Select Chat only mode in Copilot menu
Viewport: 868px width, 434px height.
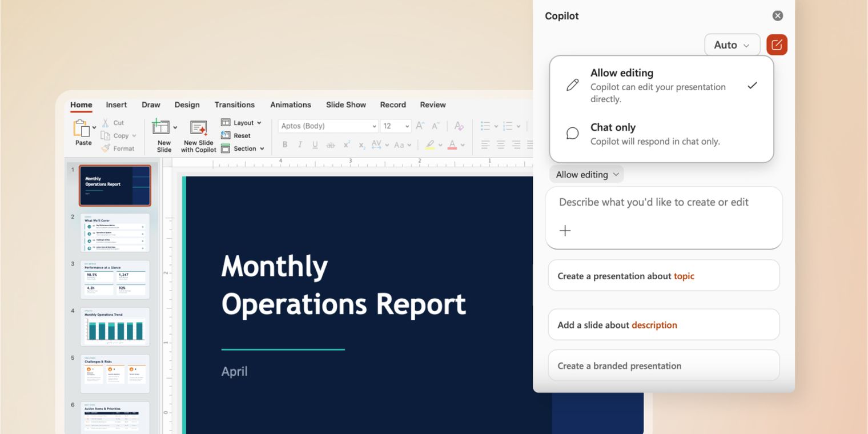point(613,127)
